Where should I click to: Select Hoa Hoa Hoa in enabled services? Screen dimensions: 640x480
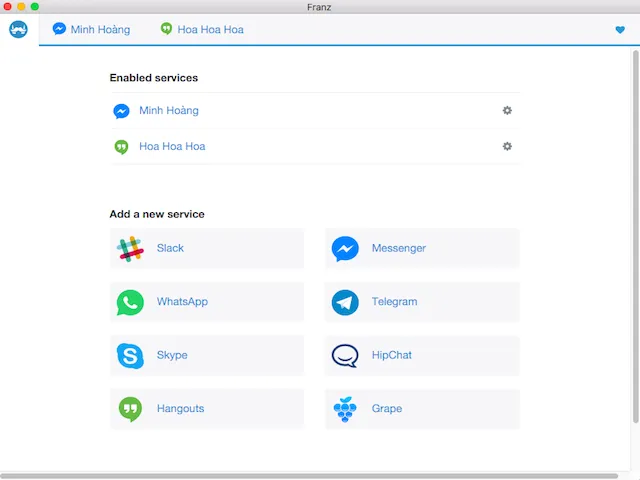coord(172,146)
